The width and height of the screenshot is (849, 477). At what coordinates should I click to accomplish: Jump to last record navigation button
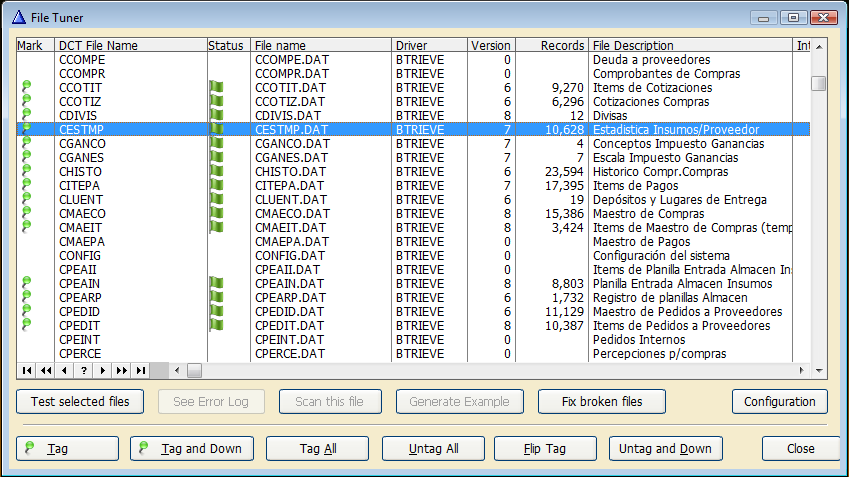pyautogui.click(x=140, y=370)
